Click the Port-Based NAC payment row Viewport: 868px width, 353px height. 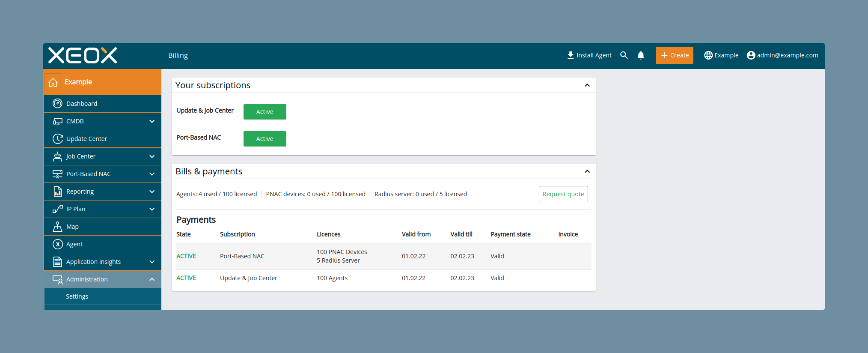click(384, 256)
